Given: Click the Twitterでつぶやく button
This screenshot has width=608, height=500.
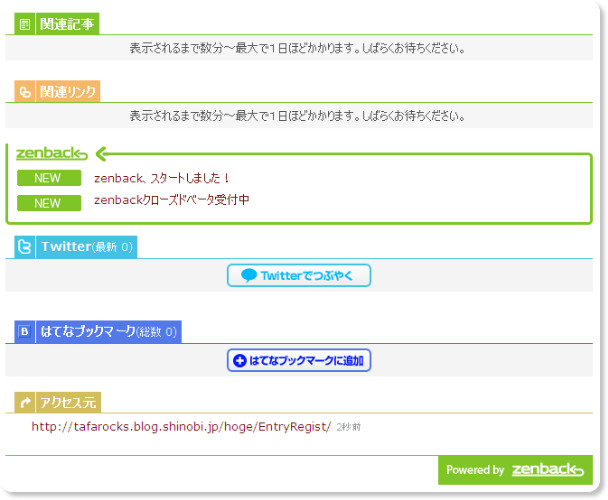Looking at the screenshot, I should pyautogui.click(x=299, y=275).
